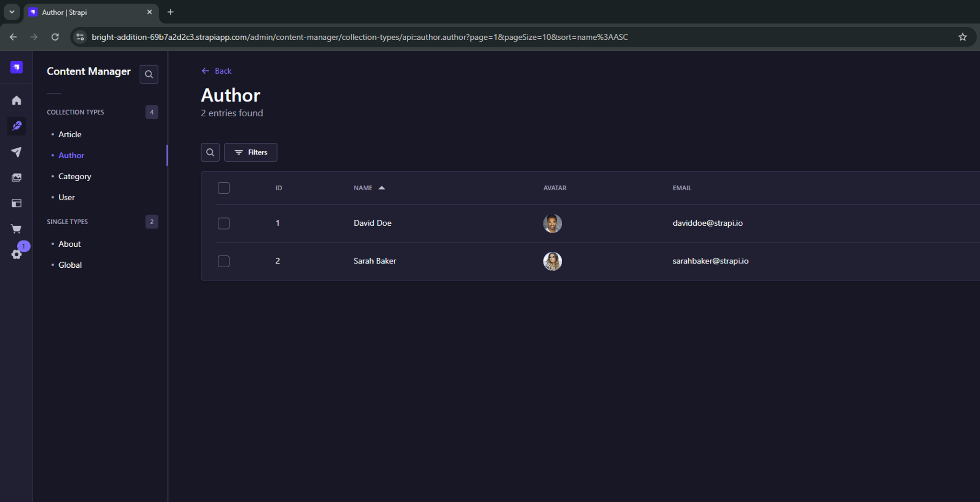Click the Content Manager feather icon
980x502 pixels.
coord(16,126)
